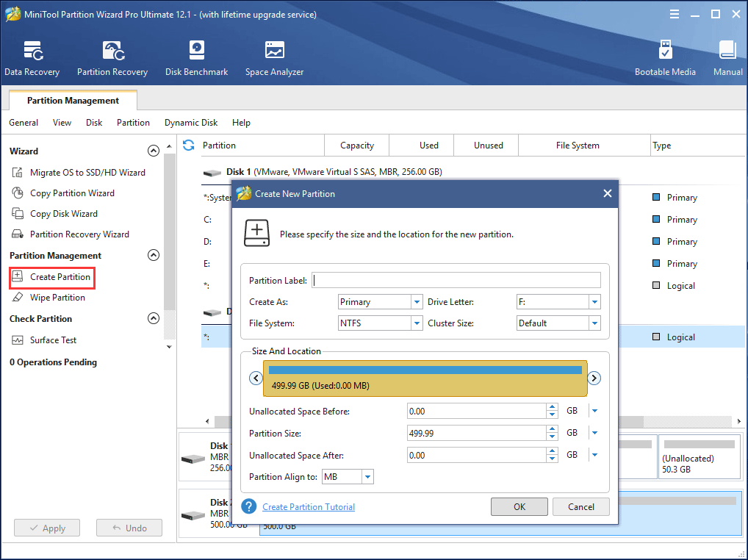Open the File System dropdown
This screenshot has height=560, width=748.
pyautogui.click(x=417, y=323)
